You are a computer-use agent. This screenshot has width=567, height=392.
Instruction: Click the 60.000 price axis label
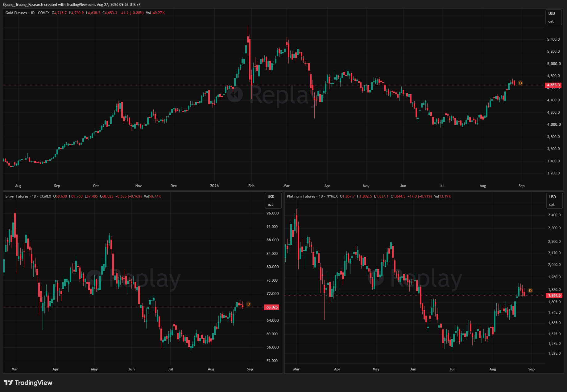[272, 334]
